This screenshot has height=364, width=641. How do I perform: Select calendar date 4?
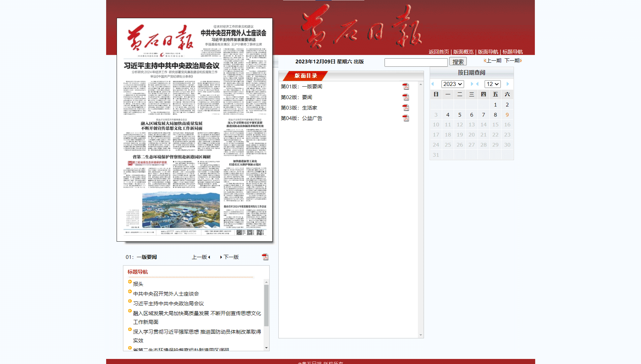[448, 115]
